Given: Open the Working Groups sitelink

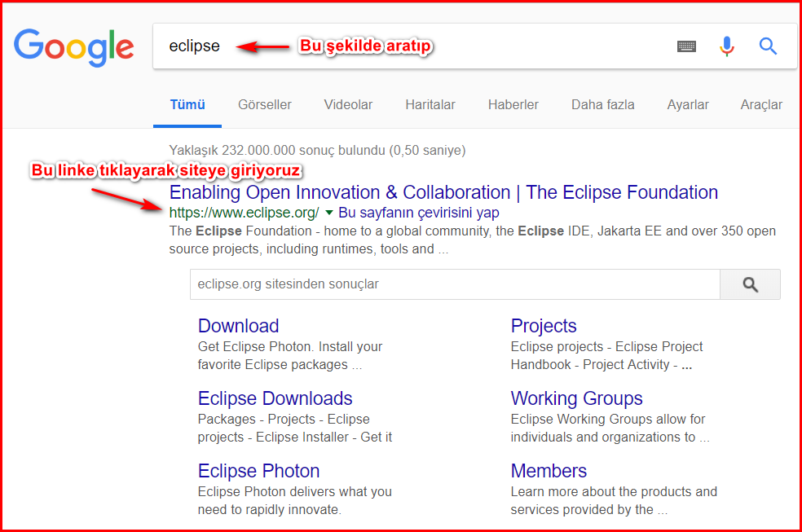Looking at the screenshot, I should (x=576, y=398).
